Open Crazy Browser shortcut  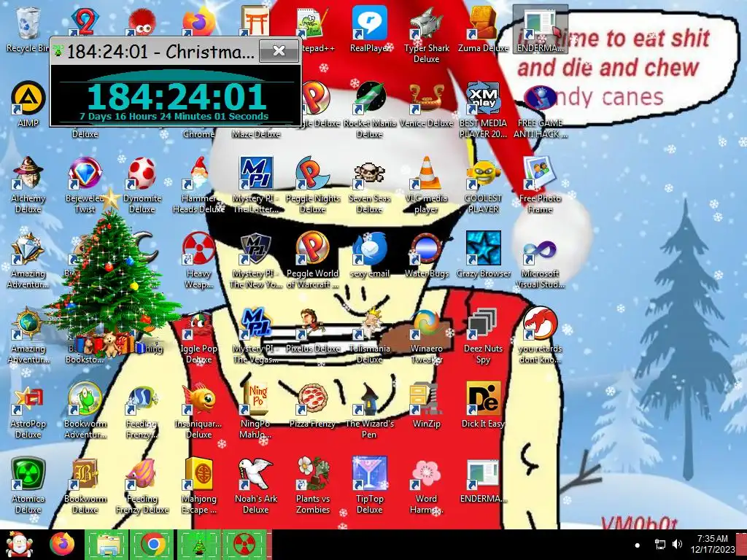[483, 255]
